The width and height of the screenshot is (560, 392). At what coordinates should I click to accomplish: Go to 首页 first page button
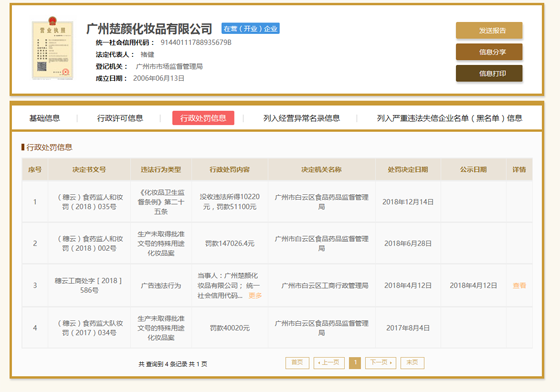coord(297,363)
